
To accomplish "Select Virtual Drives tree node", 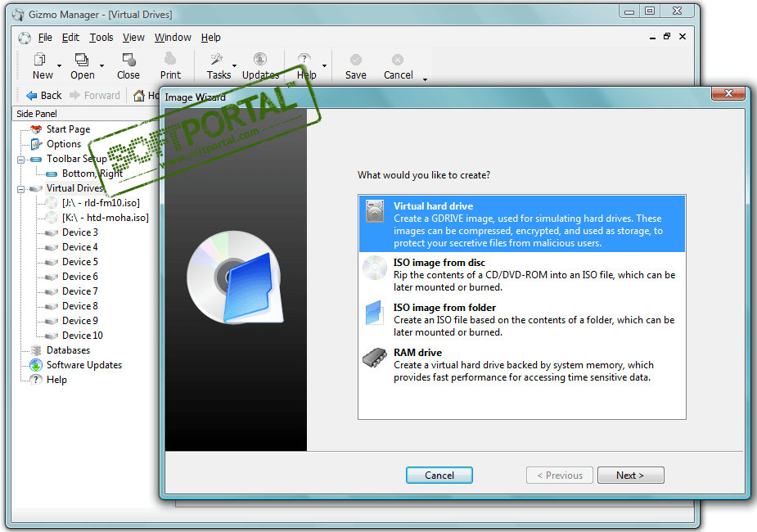I will pyautogui.click(x=74, y=188).
